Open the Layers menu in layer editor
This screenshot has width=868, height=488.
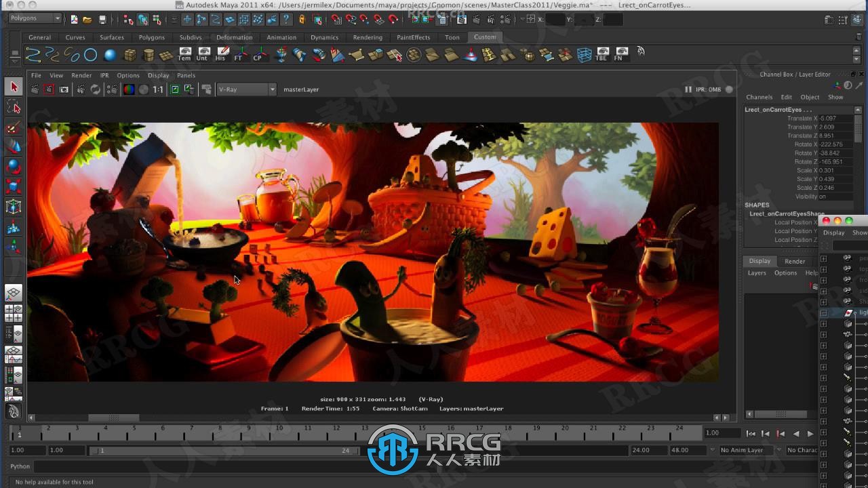(757, 273)
